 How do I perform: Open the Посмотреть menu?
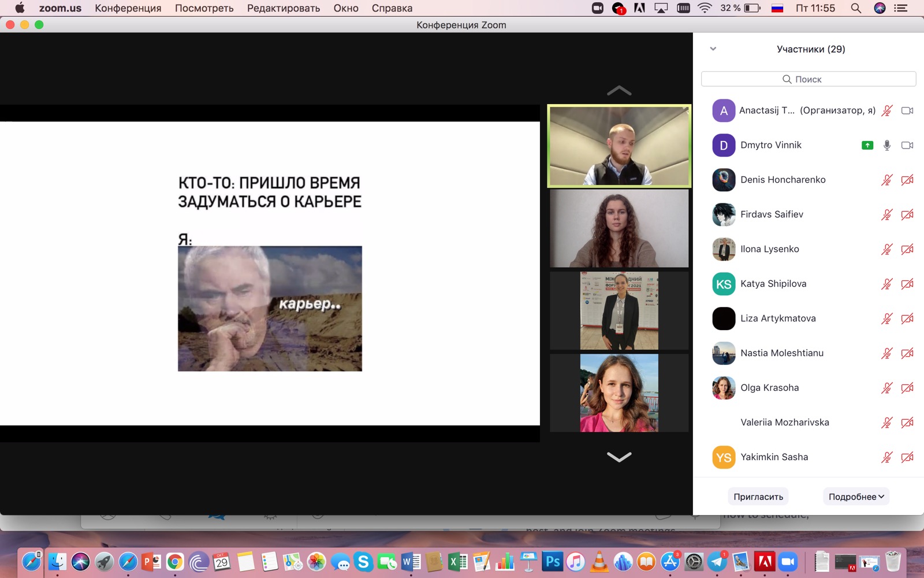click(x=204, y=8)
